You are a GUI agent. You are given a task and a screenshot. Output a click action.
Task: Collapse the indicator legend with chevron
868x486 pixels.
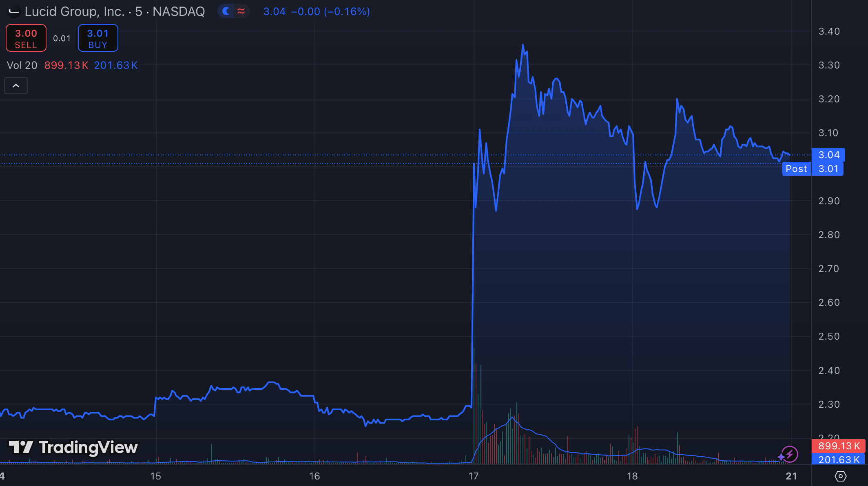(x=16, y=86)
